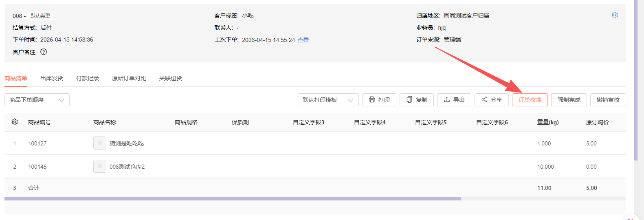Click weight value 1.000
This screenshot has height=220, width=644.
click(x=544, y=143)
